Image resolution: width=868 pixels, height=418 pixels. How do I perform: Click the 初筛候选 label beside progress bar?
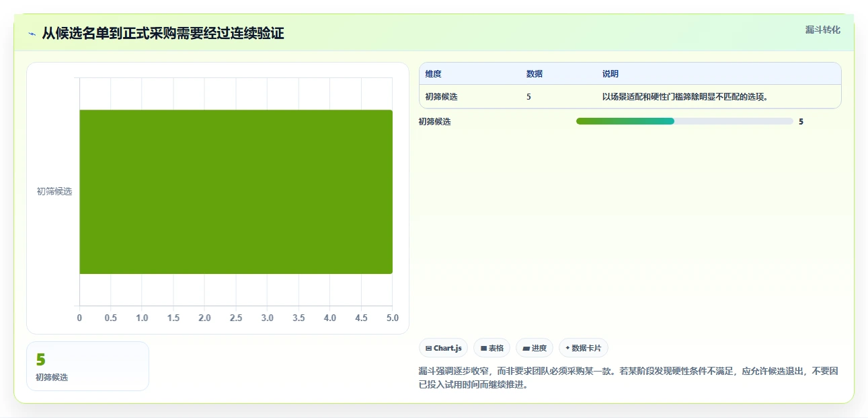pos(435,122)
